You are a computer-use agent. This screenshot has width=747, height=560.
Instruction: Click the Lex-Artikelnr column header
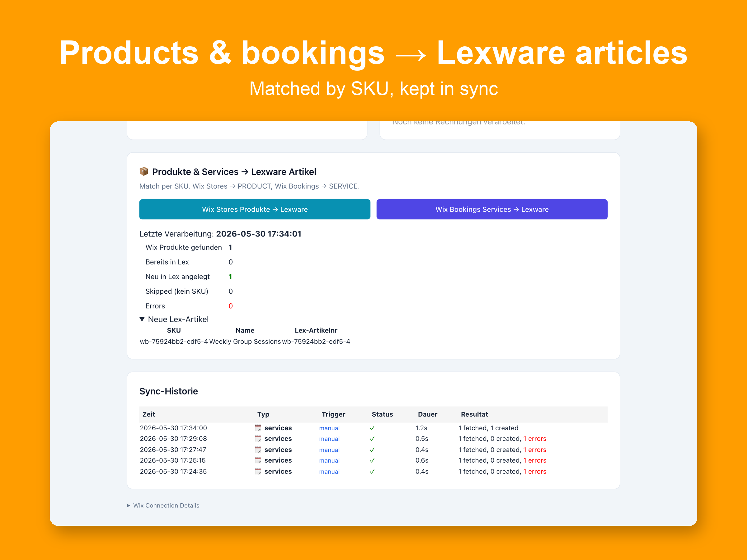click(x=316, y=330)
